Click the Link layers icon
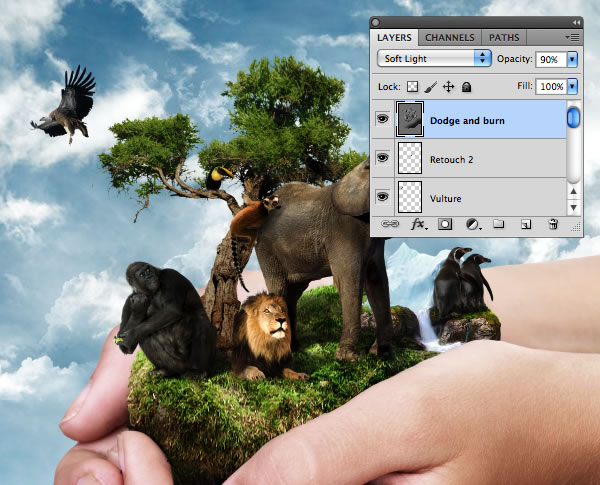Screen dimensions: 600x485 coord(390,224)
